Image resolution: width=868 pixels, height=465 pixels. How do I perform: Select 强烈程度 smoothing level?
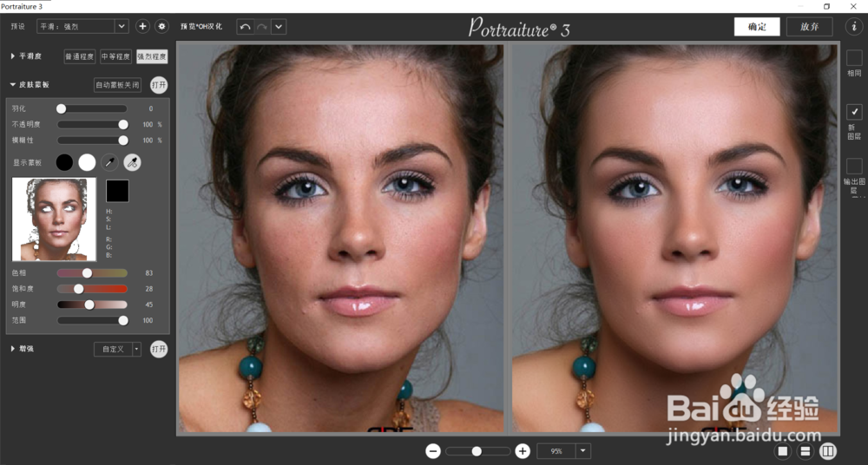(152, 56)
